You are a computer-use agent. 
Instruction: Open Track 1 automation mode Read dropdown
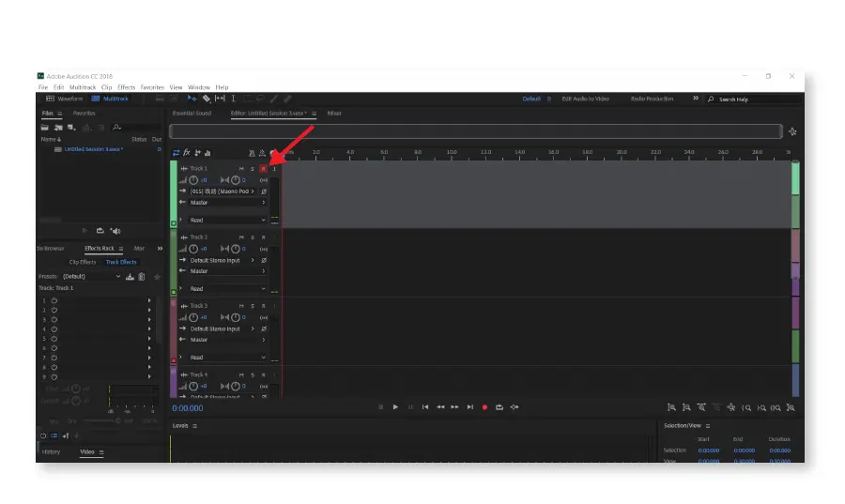(x=227, y=221)
